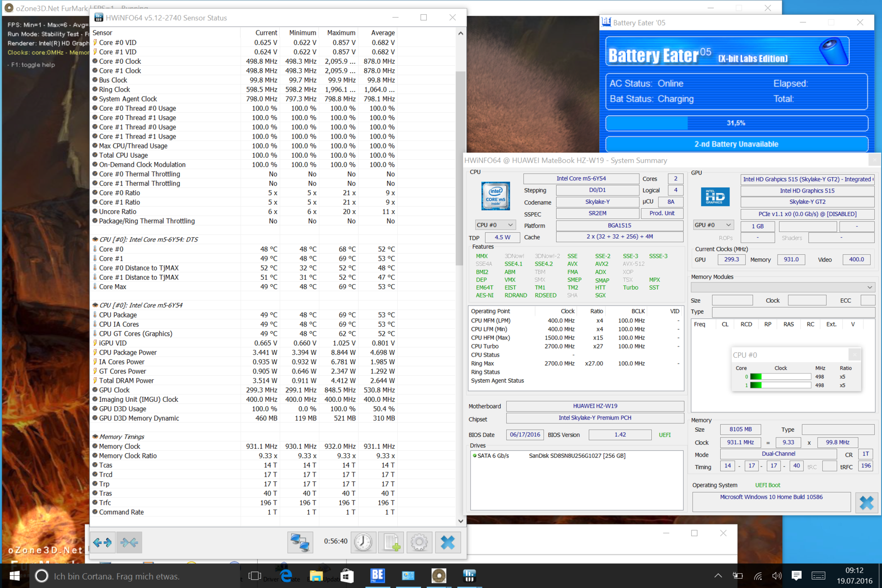Click the battery tray icon
882x588 pixels.
click(x=737, y=576)
